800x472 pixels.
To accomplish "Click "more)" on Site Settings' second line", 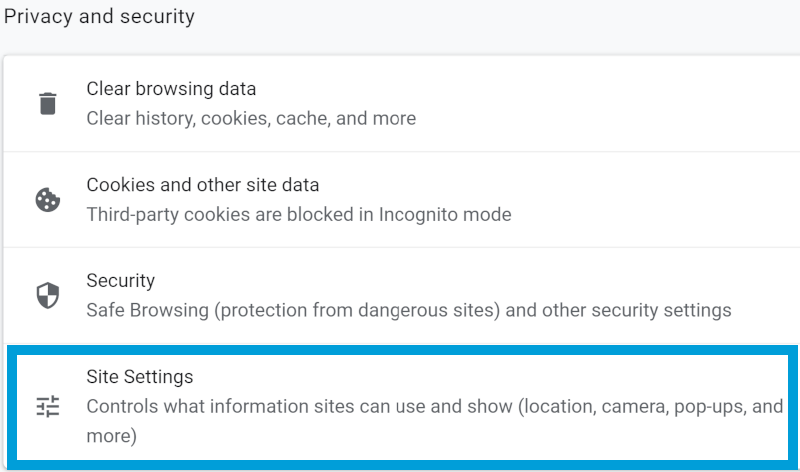I will coord(111,436).
